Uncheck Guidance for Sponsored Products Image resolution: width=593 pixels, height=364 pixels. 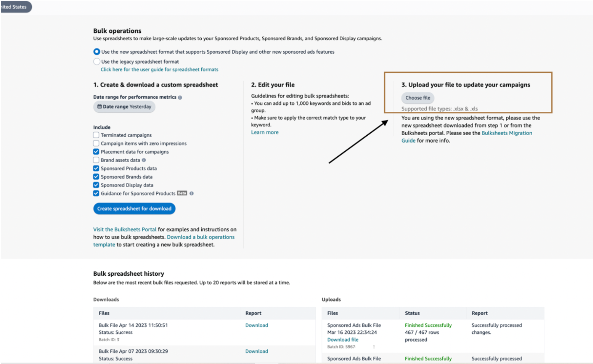click(x=96, y=193)
